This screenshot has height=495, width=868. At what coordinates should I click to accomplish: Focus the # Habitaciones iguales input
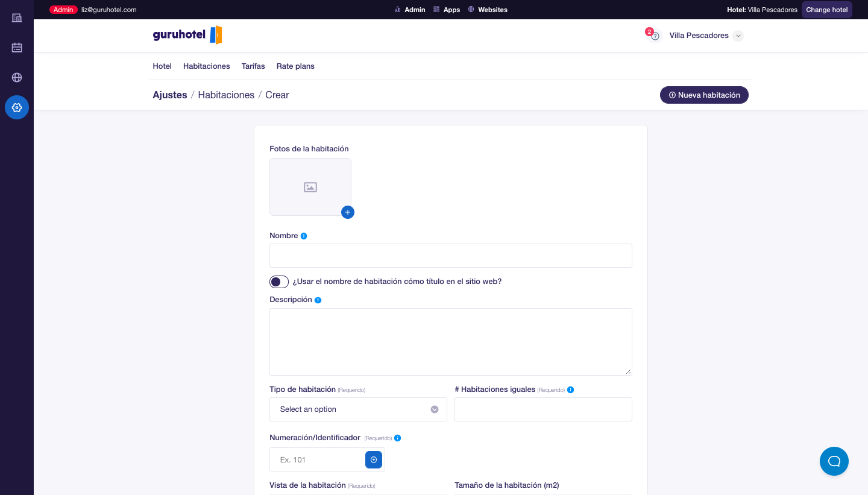tap(543, 409)
